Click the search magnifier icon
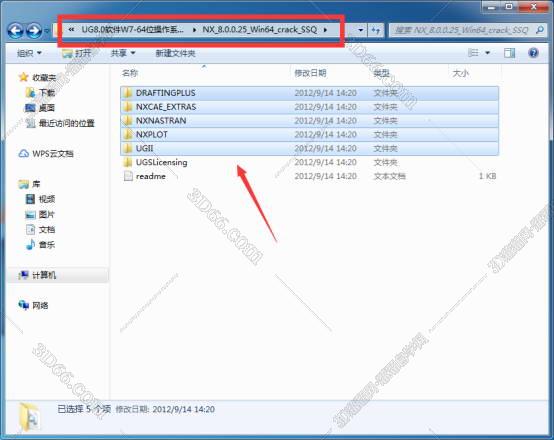Screen dimensions: 554x440 tap(540, 30)
